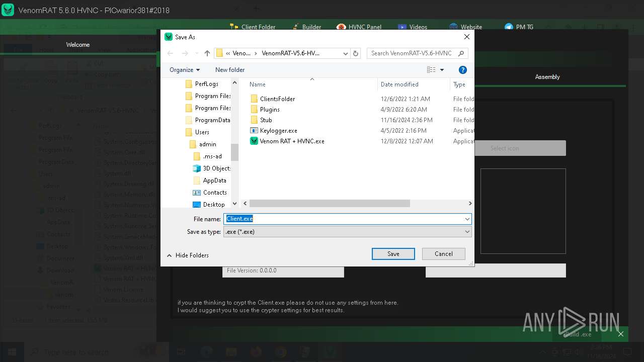Select Users in folder tree

[197, 132]
